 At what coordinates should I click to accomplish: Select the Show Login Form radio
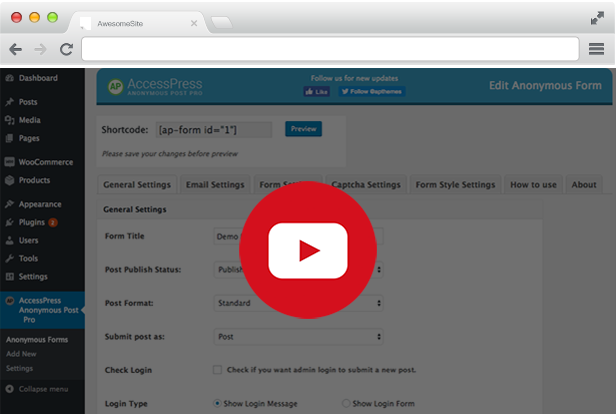click(x=346, y=403)
